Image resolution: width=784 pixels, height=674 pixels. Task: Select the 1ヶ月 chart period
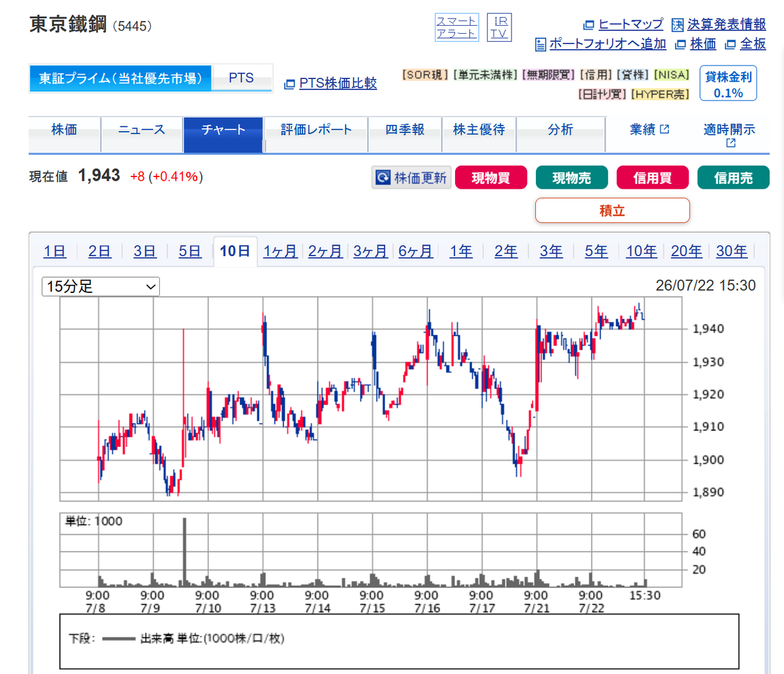[281, 251]
